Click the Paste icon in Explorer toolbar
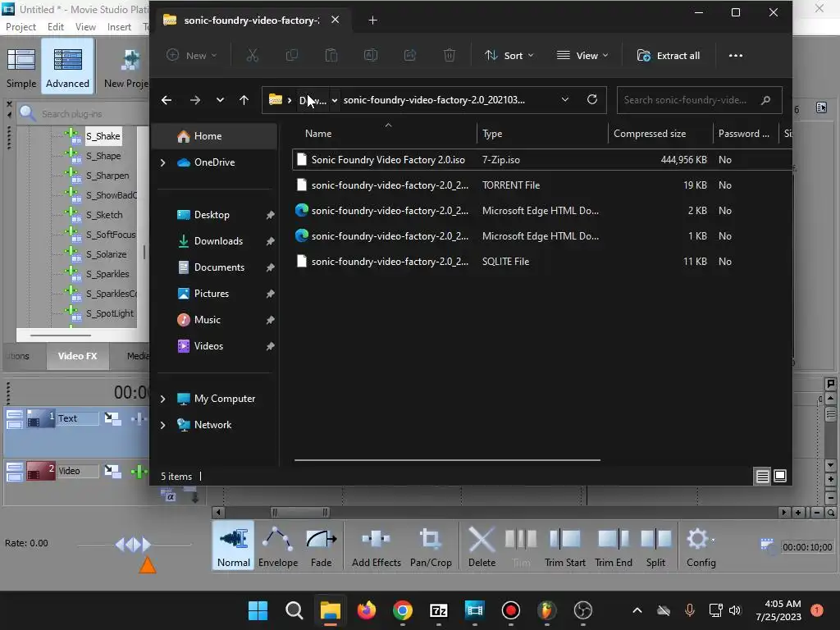This screenshot has width=840, height=630. [331, 55]
